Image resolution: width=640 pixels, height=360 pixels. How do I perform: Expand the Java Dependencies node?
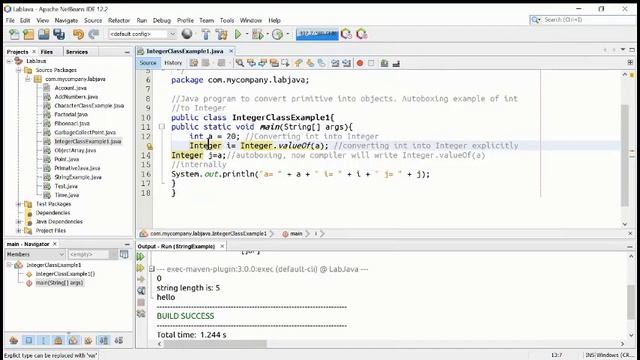[x=18, y=222]
